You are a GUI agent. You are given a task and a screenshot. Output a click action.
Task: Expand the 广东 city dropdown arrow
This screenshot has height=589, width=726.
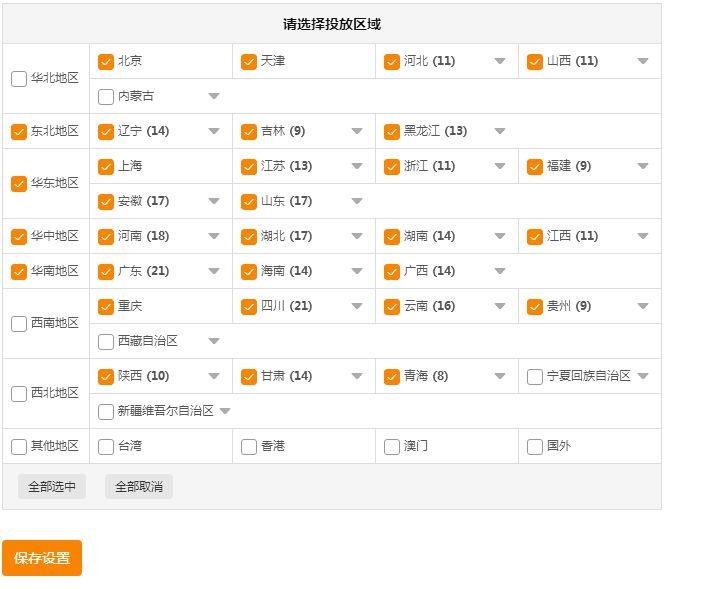pos(214,271)
